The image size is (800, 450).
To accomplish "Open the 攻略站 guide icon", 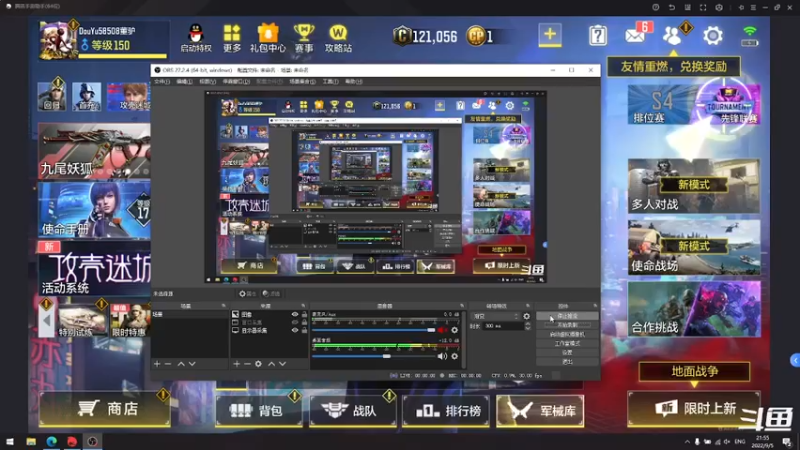I will pyautogui.click(x=338, y=38).
